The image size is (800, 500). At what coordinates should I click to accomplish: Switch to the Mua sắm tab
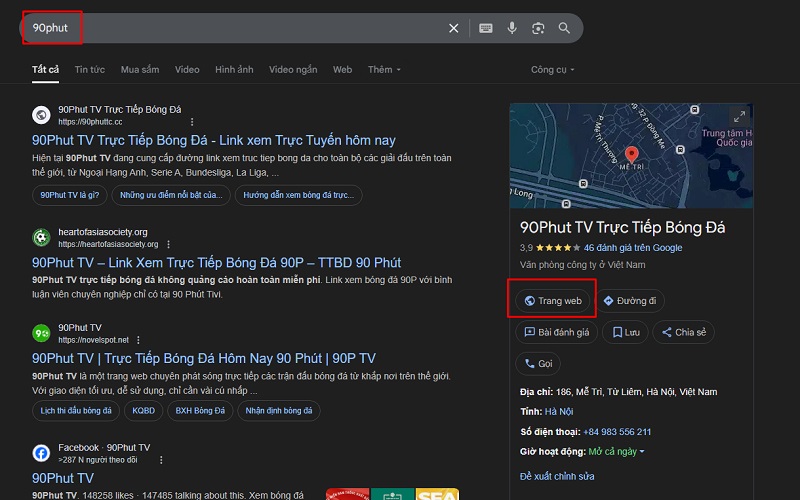[x=140, y=69]
